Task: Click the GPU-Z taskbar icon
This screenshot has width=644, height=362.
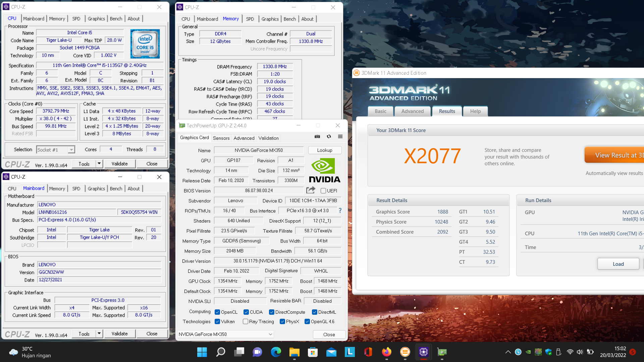Action: point(442,352)
